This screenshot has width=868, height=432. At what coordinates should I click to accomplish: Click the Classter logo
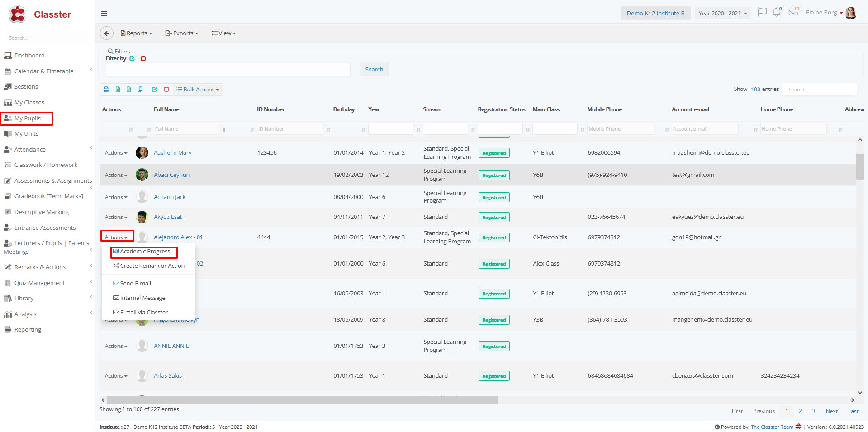tap(40, 14)
